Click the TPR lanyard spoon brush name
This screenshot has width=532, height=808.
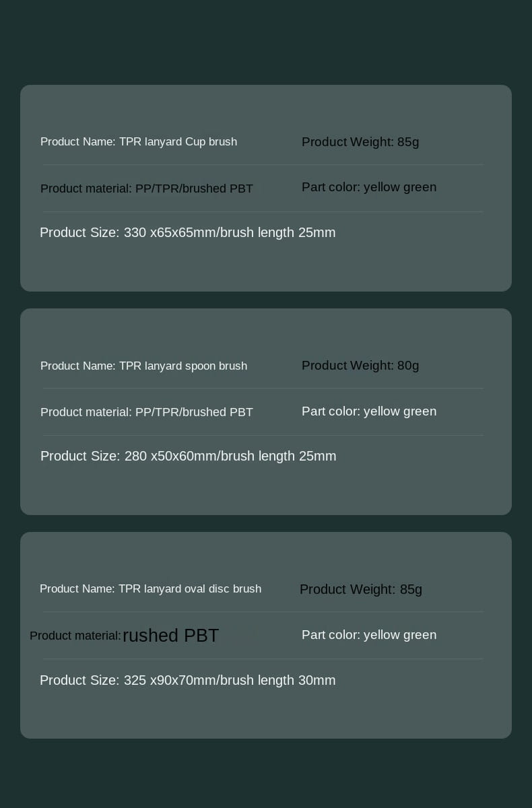[143, 366]
